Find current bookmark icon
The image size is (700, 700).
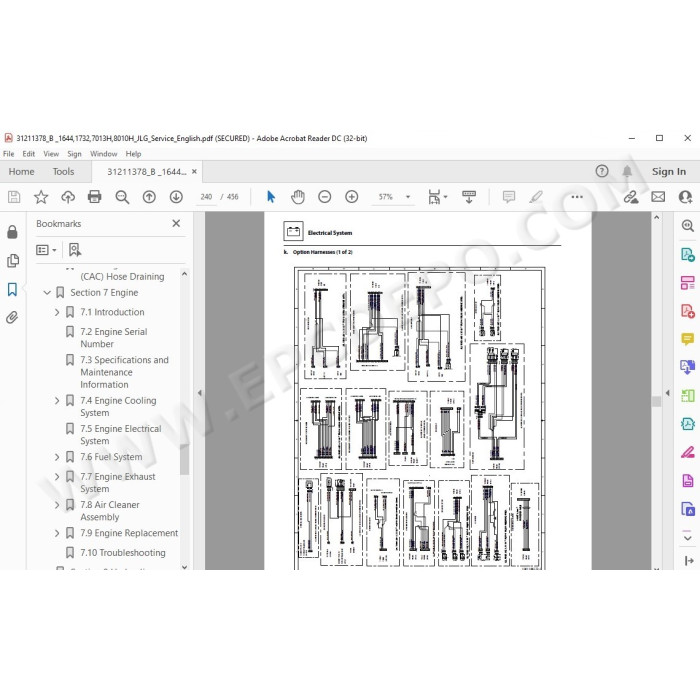coord(75,250)
